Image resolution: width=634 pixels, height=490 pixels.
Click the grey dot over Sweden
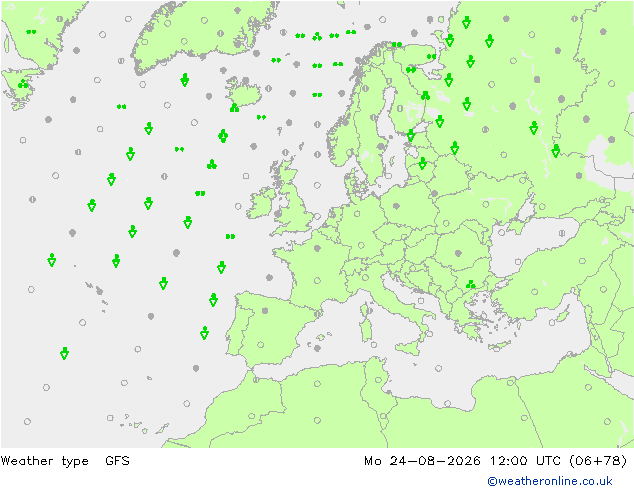point(380,146)
